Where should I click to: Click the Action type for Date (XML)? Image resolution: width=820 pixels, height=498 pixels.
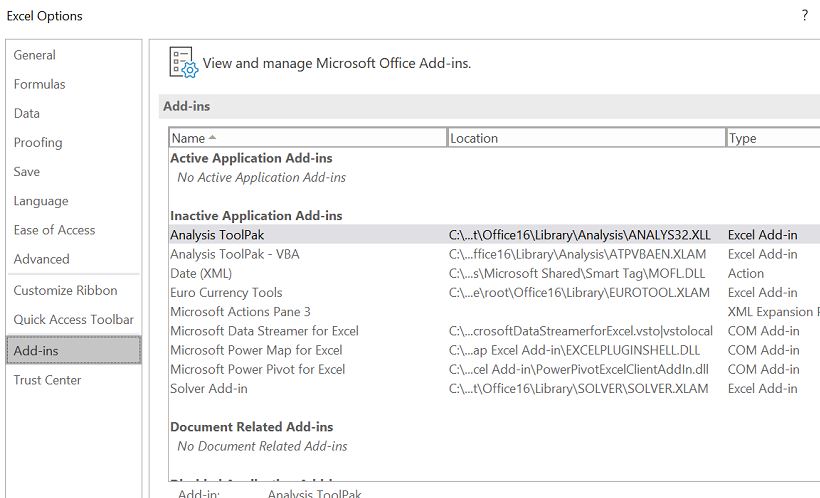746,274
